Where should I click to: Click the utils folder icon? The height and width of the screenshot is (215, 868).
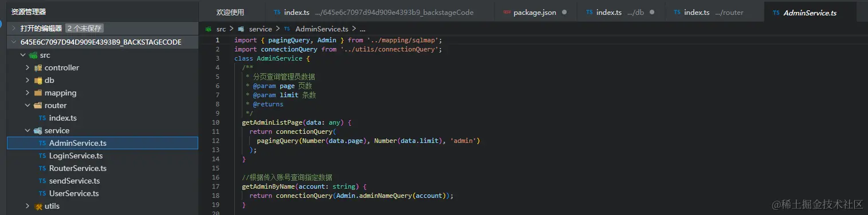click(38, 206)
